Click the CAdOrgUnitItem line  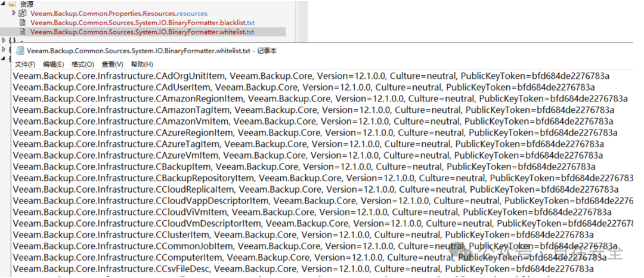(x=311, y=76)
